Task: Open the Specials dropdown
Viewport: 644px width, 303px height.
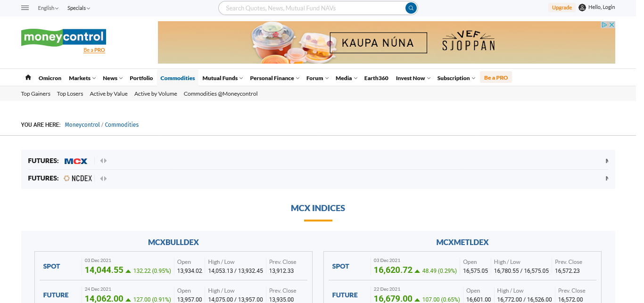Action: [x=78, y=8]
